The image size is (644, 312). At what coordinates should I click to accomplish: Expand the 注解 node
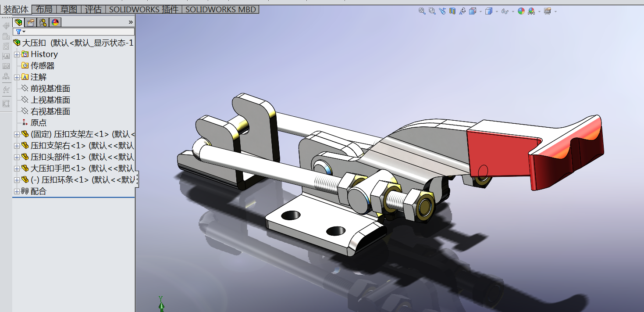coord(17,77)
